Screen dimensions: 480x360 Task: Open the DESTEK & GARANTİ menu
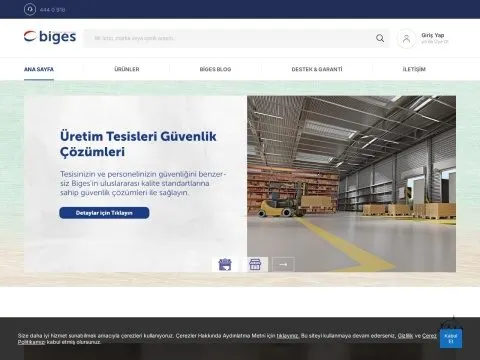click(x=317, y=69)
